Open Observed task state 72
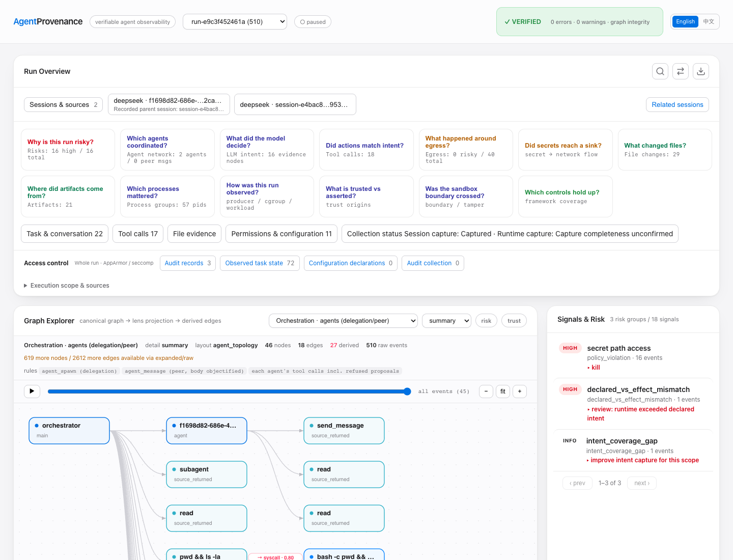733x560 pixels. click(x=260, y=263)
